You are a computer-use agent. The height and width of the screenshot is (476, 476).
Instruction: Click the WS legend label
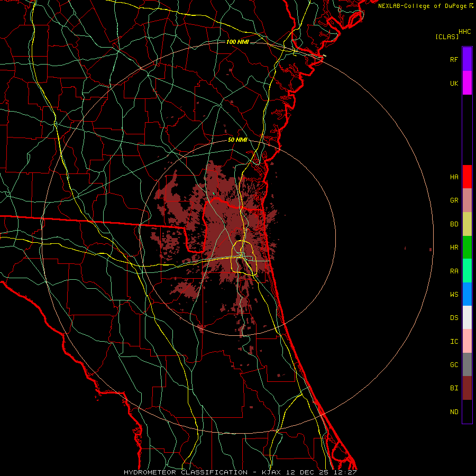click(454, 295)
